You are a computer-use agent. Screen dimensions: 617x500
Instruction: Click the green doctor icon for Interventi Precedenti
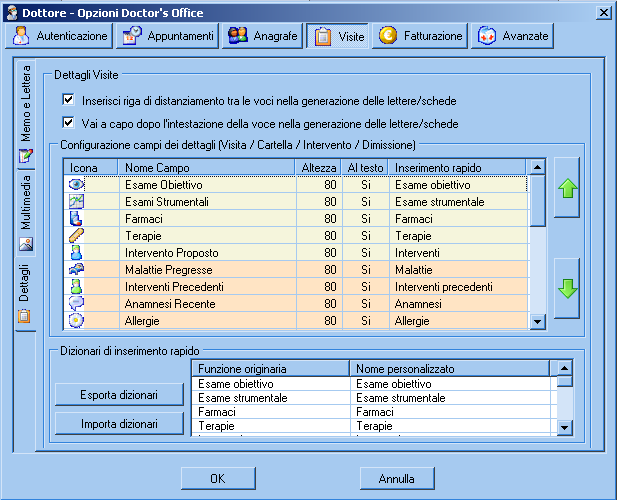pyautogui.click(x=76, y=286)
